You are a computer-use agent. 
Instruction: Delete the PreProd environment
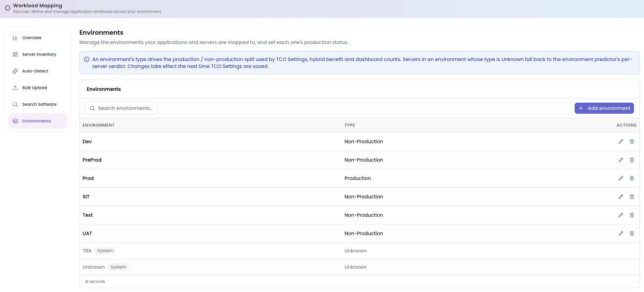tap(632, 160)
